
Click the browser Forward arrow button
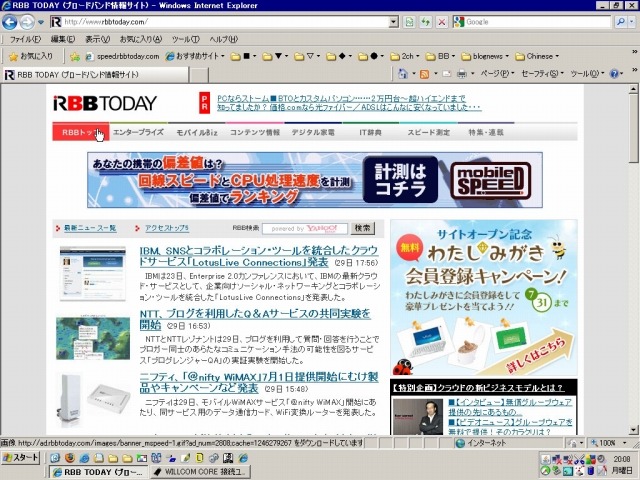27,22
